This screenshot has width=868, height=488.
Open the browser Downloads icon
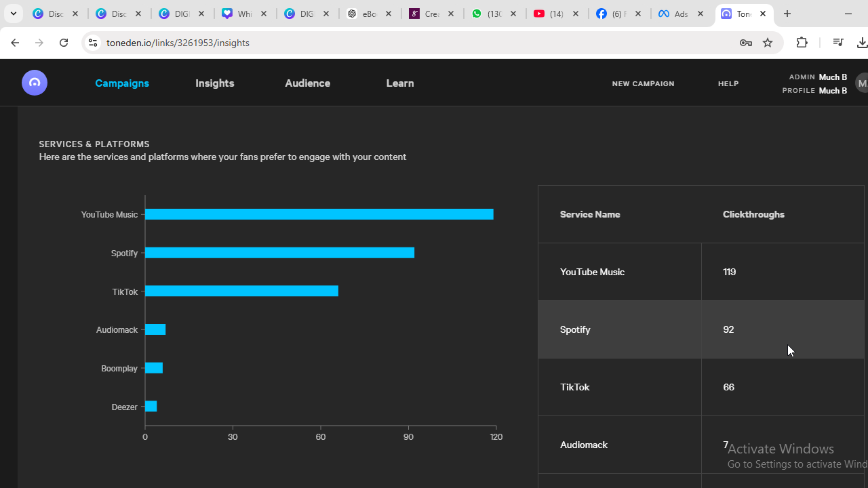point(862,43)
